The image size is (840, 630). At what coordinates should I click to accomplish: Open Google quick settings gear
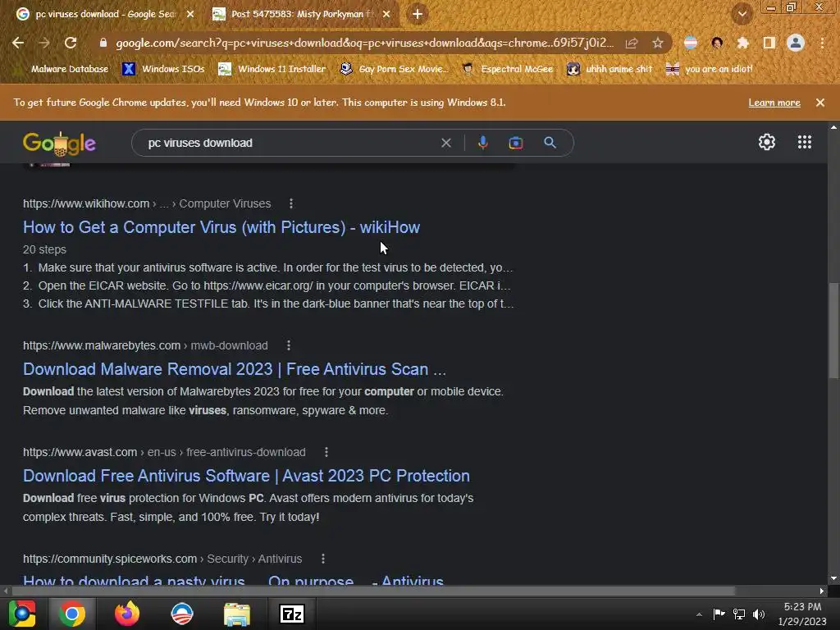click(767, 142)
